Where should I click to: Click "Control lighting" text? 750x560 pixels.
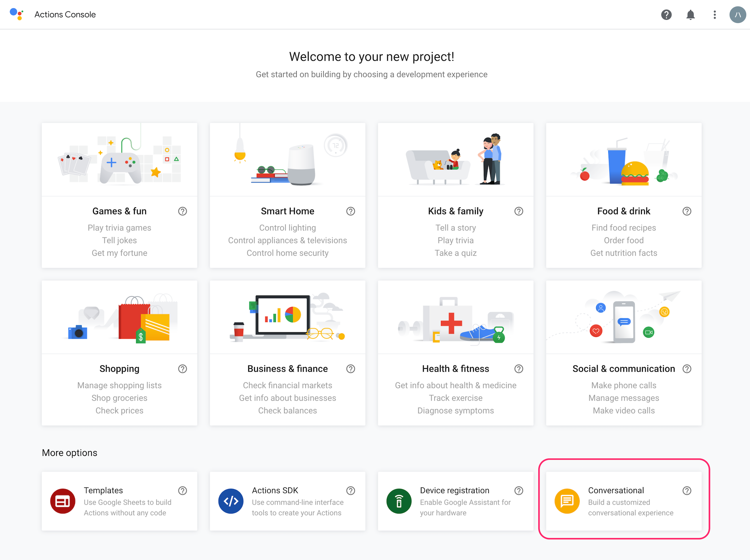(x=287, y=228)
